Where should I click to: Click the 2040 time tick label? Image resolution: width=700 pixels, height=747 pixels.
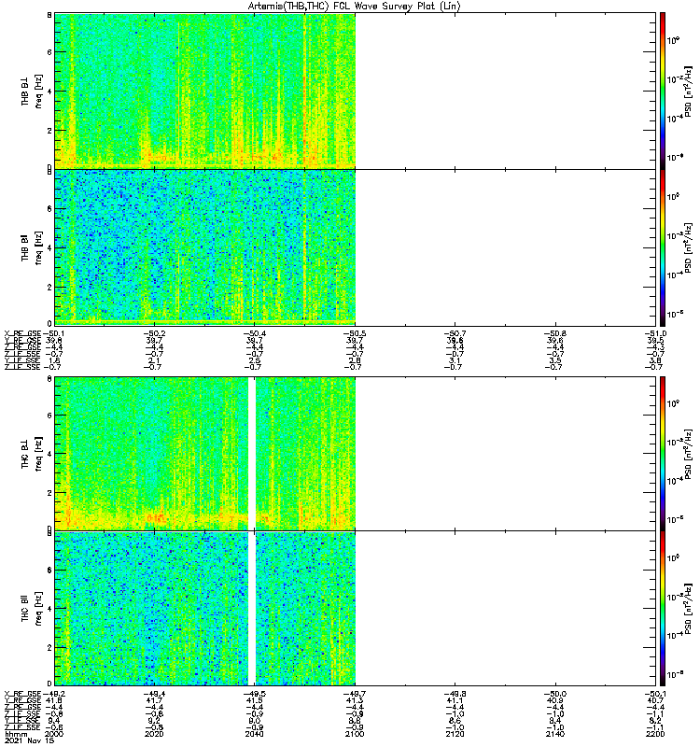[x=255, y=734]
